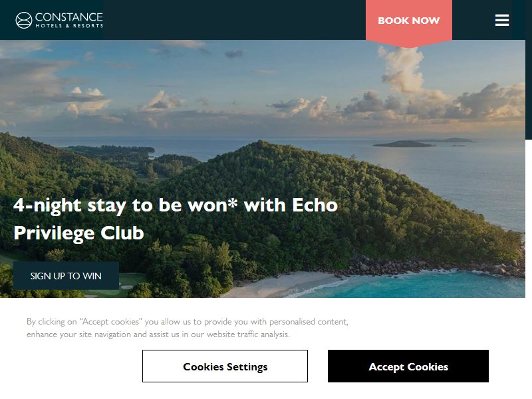This screenshot has height=399, width=532.
Task: Click the pointed ribbon tip under Book Now
Action: (409, 44)
